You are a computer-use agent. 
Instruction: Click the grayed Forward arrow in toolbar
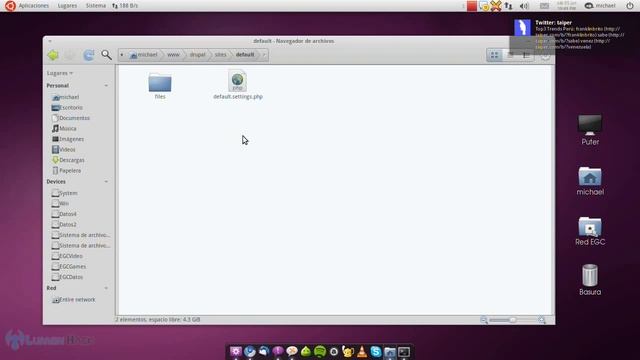click(x=71, y=55)
